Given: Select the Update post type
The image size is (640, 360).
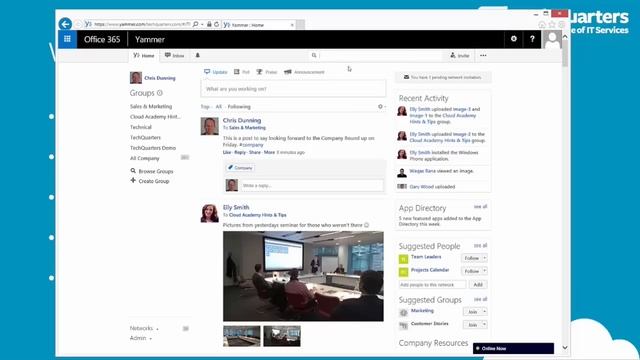Looking at the screenshot, I should [x=216, y=72].
